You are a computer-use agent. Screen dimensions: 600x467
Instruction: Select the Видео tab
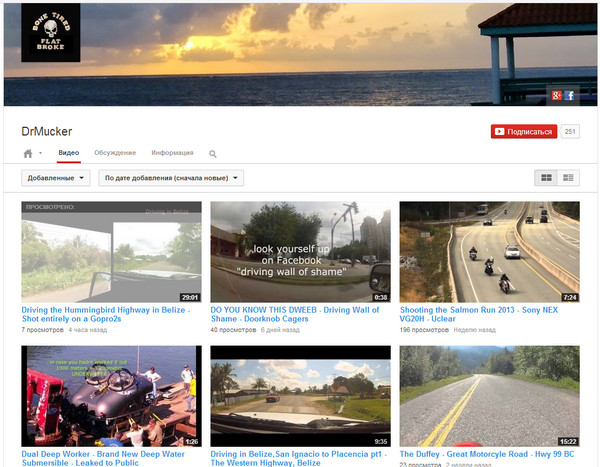pos(69,153)
